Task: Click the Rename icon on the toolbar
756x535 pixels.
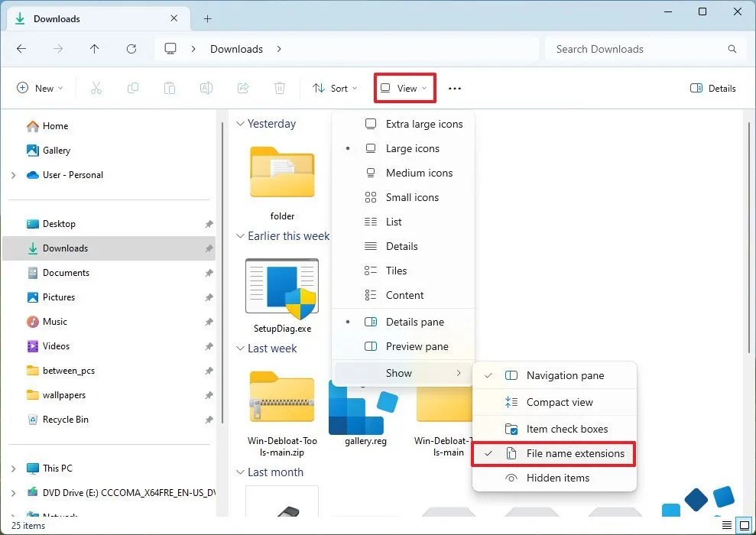Action: (x=206, y=88)
